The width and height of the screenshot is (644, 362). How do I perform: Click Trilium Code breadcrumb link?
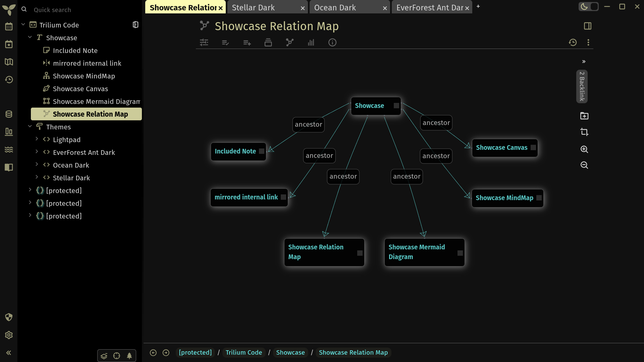tap(244, 353)
